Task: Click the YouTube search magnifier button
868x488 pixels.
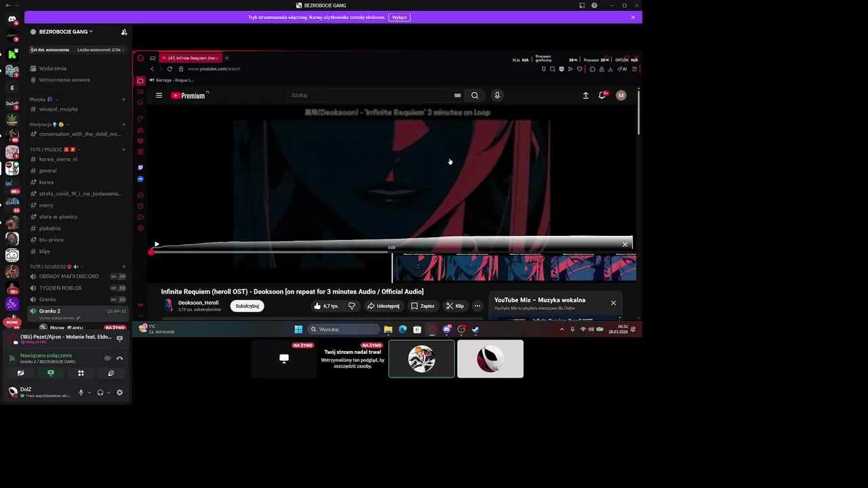Action: (475, 96)
